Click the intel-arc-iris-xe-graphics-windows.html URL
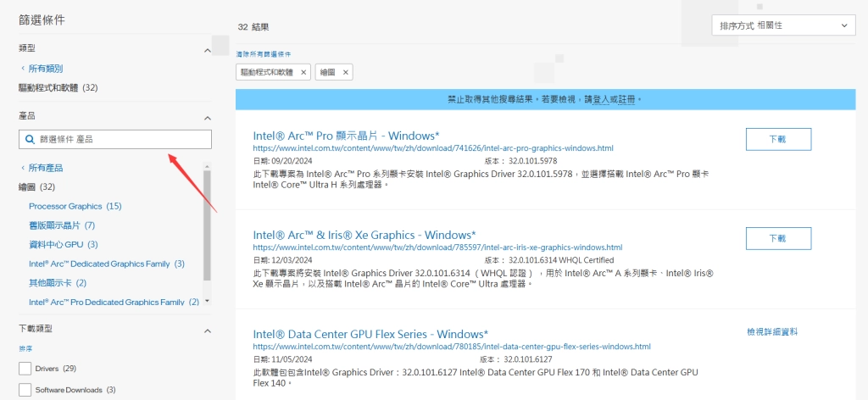 tap(437, 247)
